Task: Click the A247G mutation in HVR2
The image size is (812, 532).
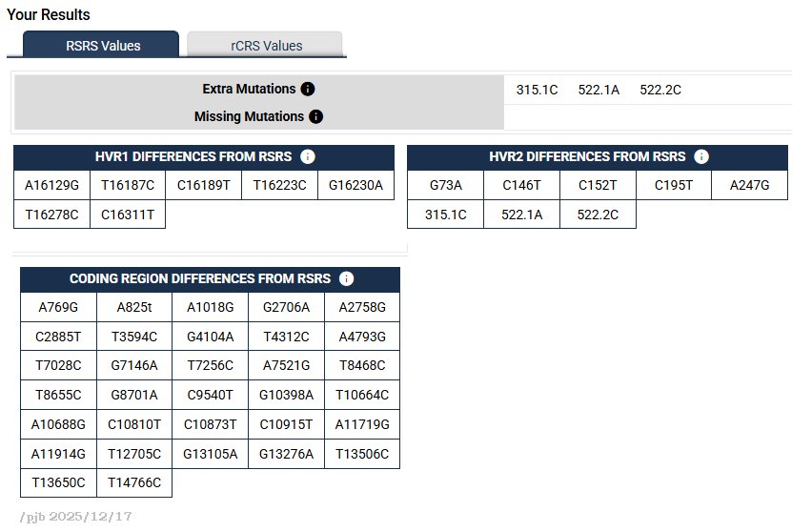Action: 749,186
